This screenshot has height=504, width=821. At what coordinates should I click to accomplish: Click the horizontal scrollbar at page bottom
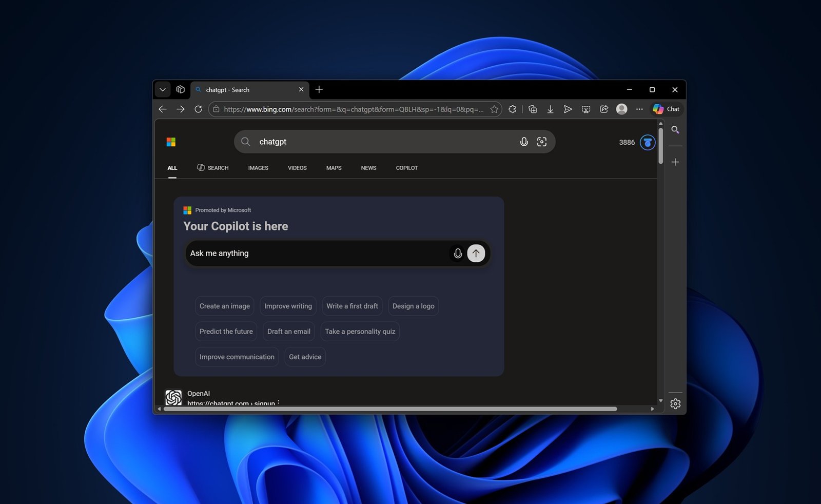(390, 409)
